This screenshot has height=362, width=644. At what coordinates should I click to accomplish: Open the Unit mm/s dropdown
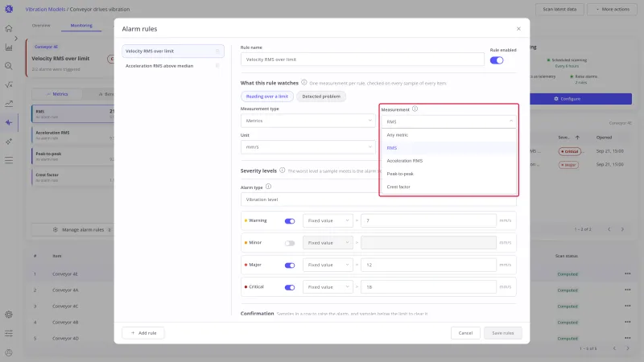coord(308,147)
